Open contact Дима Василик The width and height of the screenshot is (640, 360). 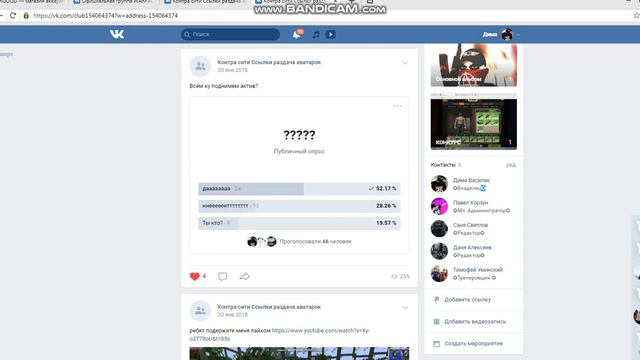(x=471, y=180)
